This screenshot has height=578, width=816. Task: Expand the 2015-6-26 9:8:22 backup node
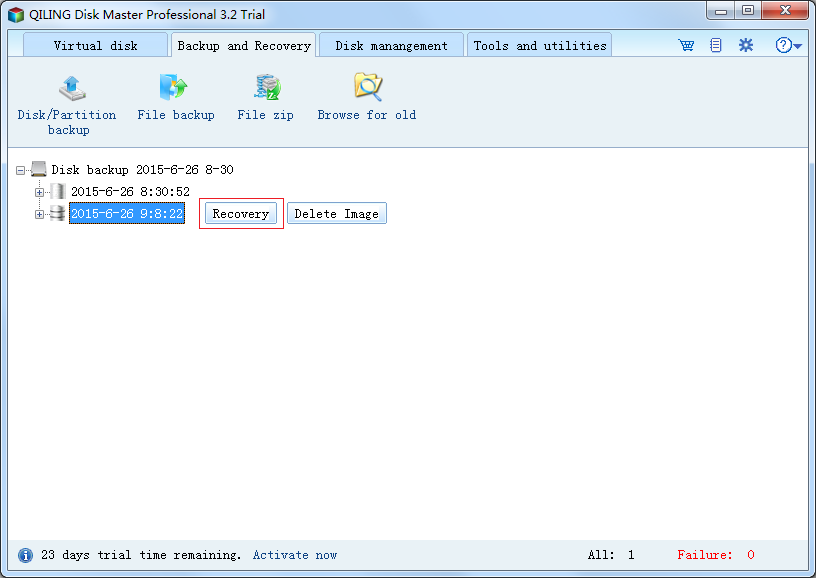coord(39,214)
